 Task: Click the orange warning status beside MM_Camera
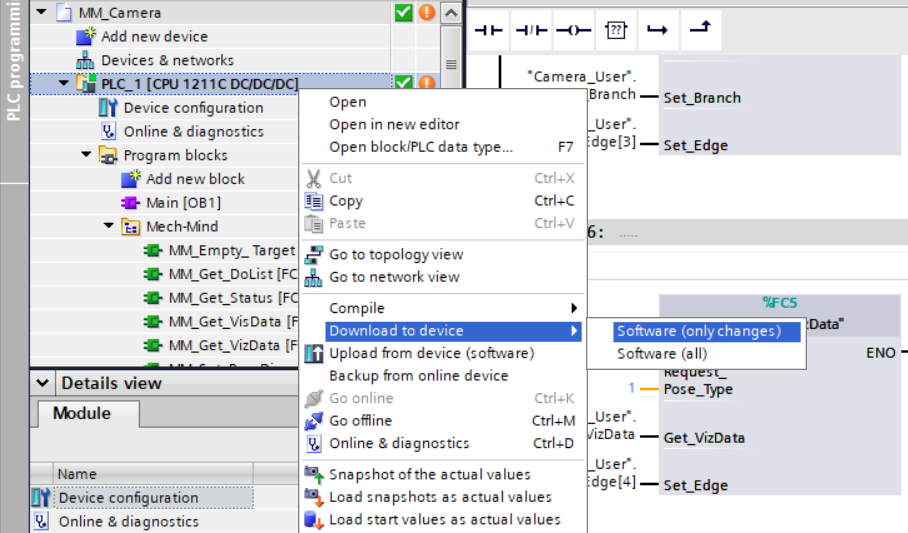point(426,13)
